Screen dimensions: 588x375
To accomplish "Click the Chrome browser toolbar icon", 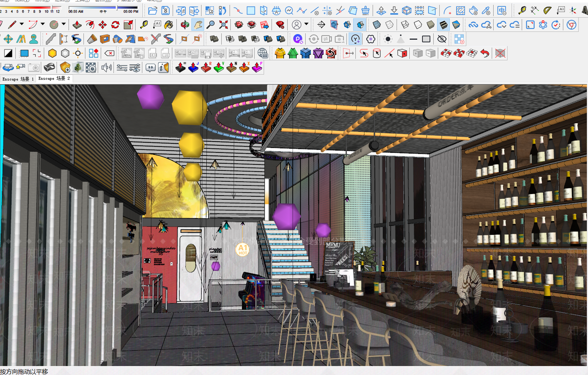I will click(571, 25).
